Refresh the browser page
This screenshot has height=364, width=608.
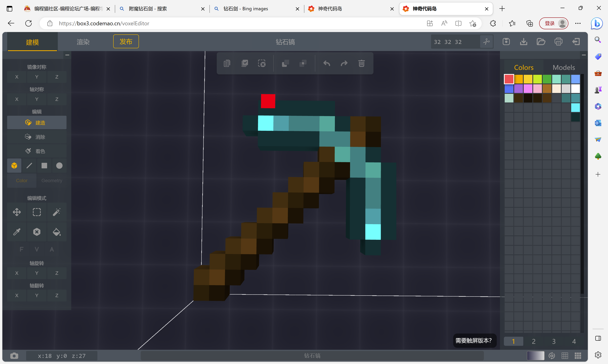28,23
